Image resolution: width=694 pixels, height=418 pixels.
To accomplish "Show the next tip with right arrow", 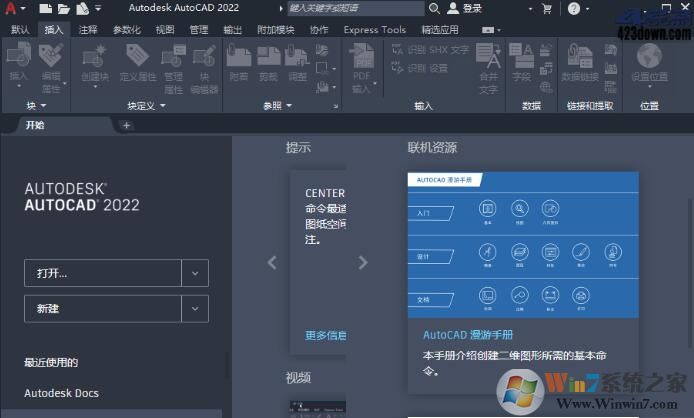I will pyautogui.click(x=363, y=263).
